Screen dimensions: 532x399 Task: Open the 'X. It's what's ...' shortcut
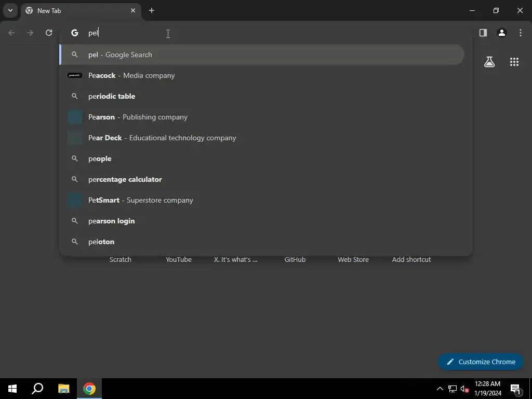click(x=235, y=260)
